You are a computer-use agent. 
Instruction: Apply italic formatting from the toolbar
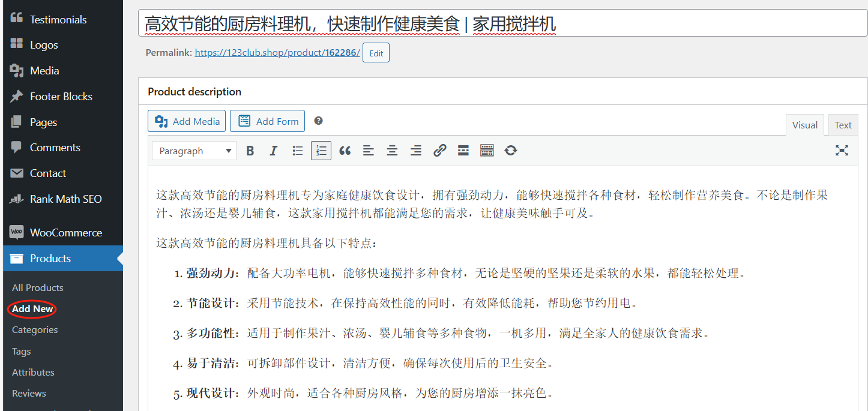(274, 151)
